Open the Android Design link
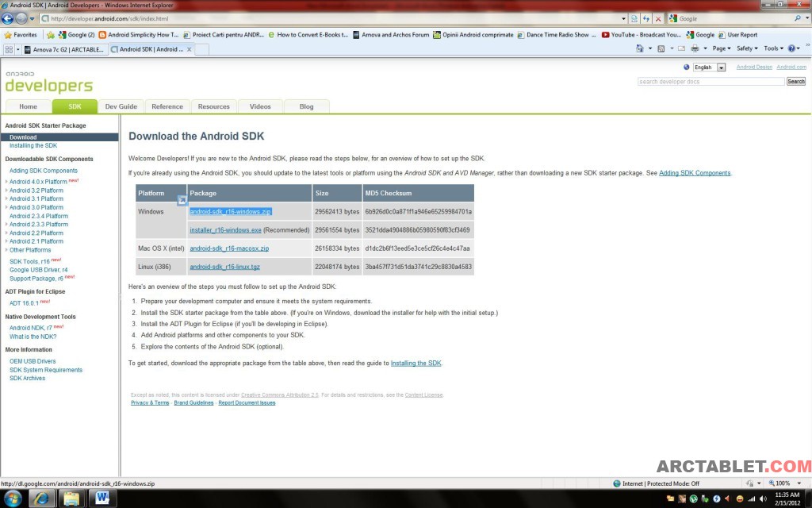812x508 pixels. (x=754, y=67)
